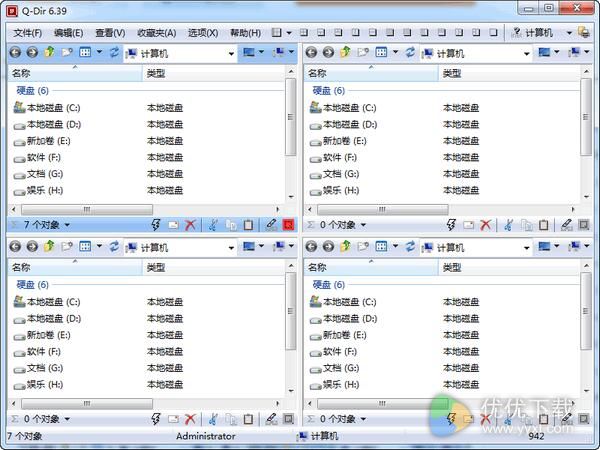Image resolution: width=600 pixels, height=450 pixels.
Task: Open the 文件(F) menu
Action: point(28,33)
